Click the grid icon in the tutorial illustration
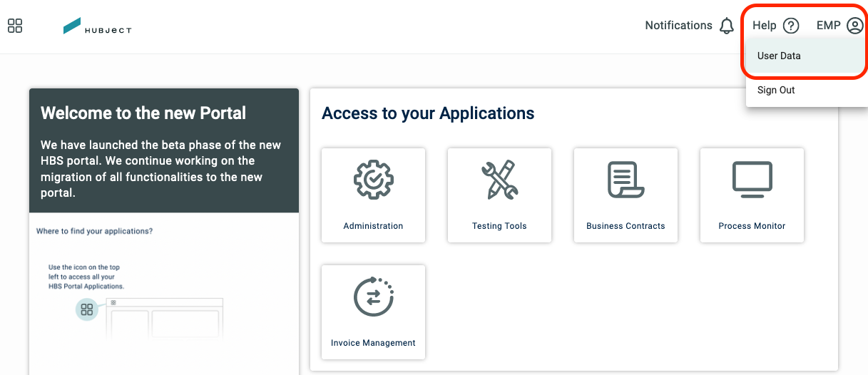This screenshot has height=375, width=868. (87, 309)
